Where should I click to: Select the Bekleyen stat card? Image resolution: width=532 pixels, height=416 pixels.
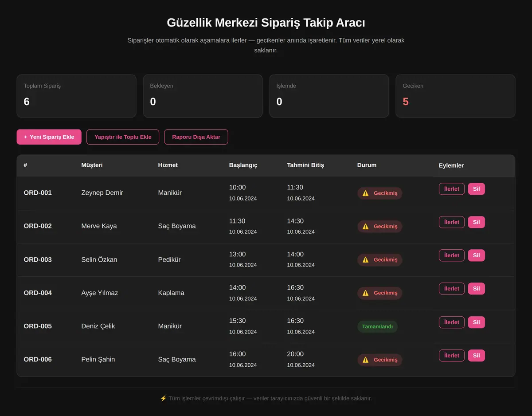pos(203,96)
